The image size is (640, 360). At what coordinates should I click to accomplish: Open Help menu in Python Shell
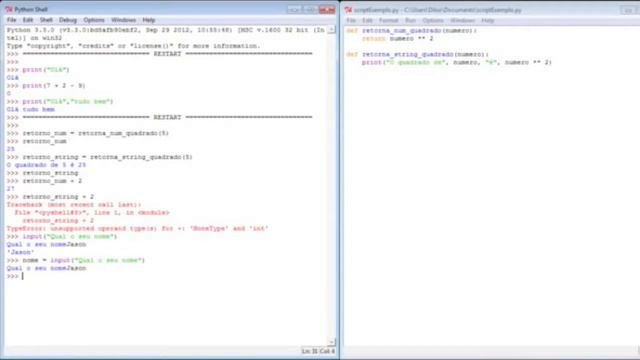coord(149,20)
